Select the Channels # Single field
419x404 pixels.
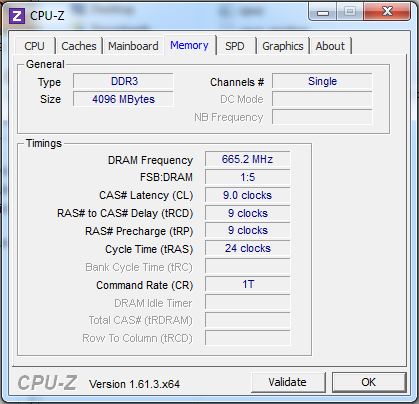(322, 81)
